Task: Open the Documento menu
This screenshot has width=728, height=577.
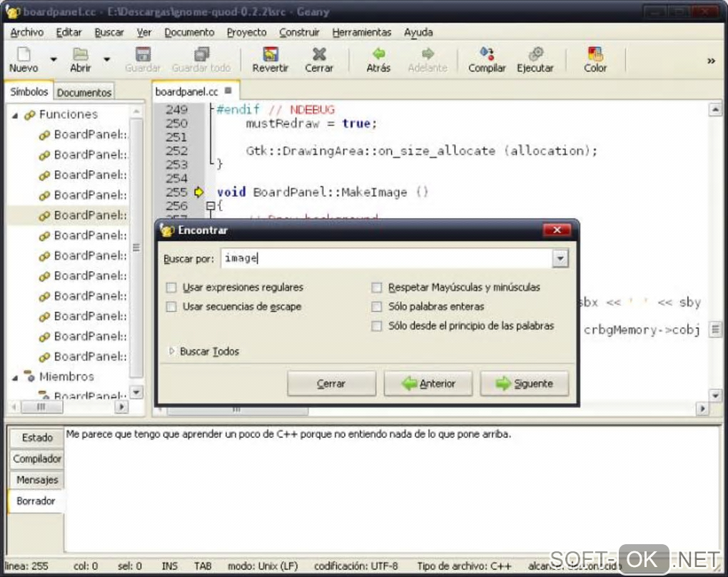Action: click(189, 33)
